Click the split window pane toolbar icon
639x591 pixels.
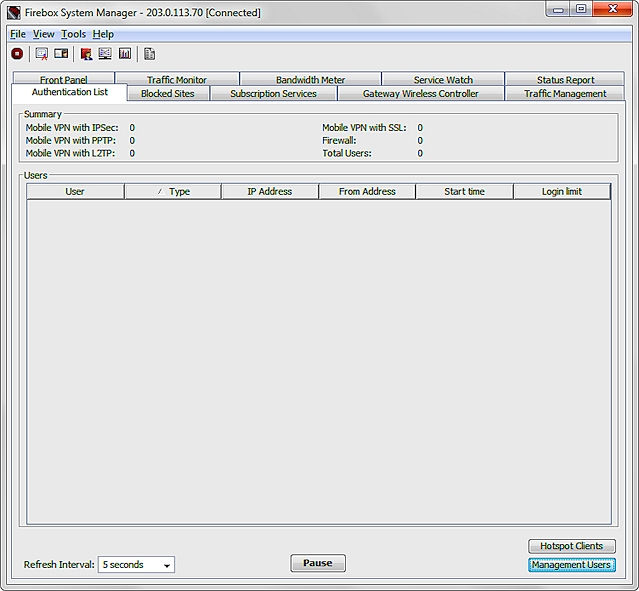(x=61, y=54)
